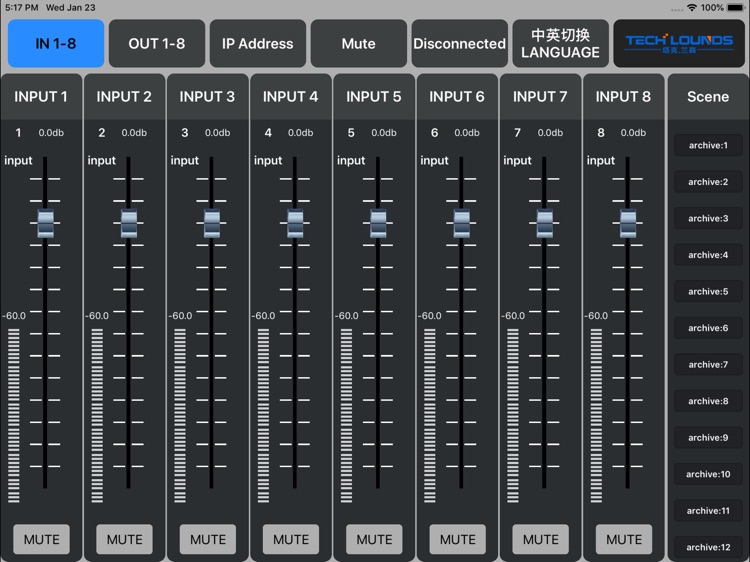750x562 pixels.
Task: Switch to the OUT 1-8 tab
Action: (x=157, y=44)
